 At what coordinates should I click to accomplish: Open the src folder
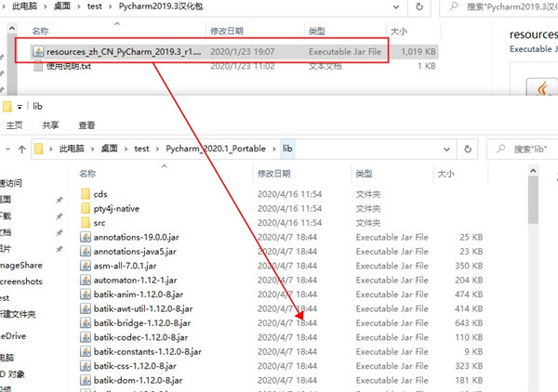point(100,223)
